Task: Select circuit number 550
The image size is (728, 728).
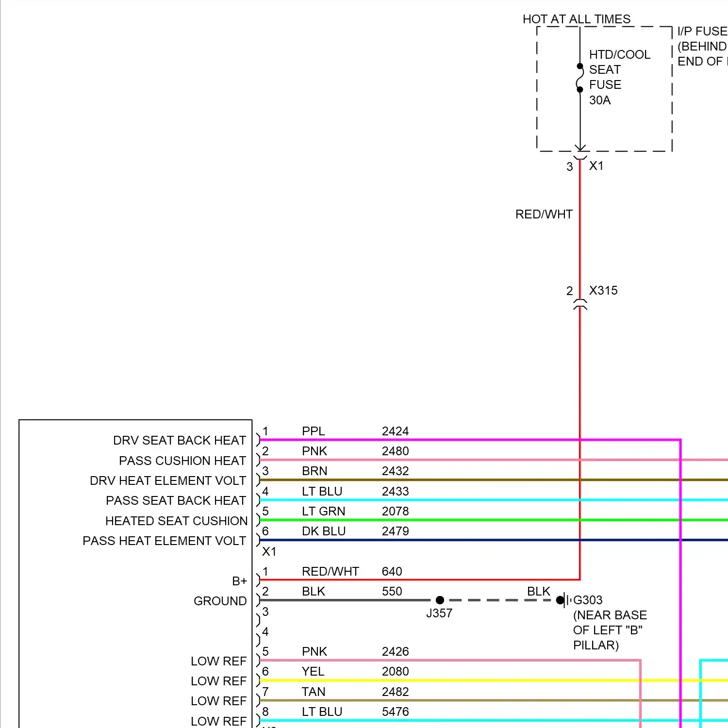Action: 392,592
